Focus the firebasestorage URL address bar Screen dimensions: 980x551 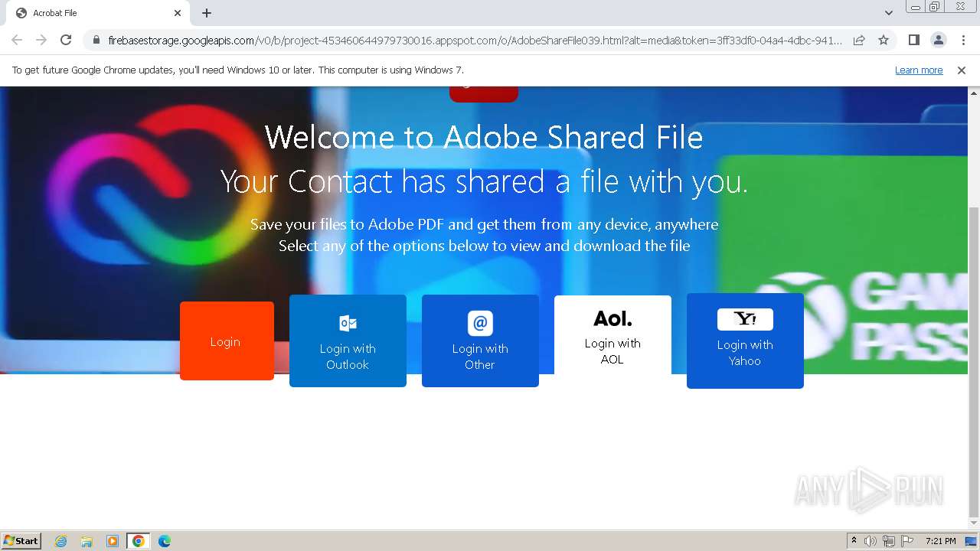475,40
